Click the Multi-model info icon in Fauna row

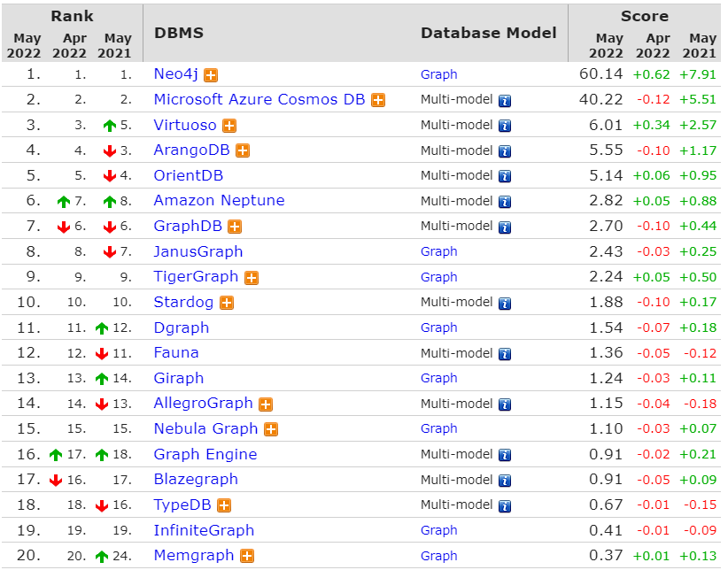(x=505, y=354)
